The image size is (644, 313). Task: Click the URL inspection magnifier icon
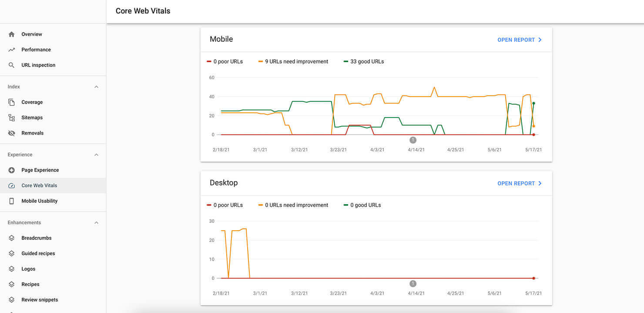click(x=12, y=65)
